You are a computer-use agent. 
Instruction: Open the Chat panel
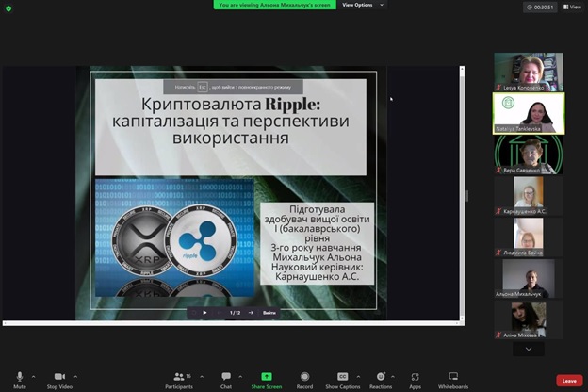click(x=226, y=378)
